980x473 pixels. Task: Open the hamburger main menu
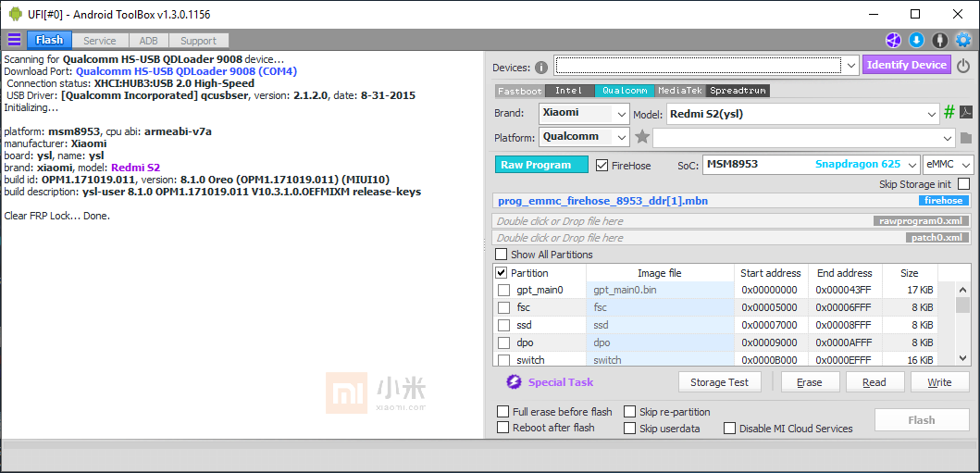coord(14,40)
